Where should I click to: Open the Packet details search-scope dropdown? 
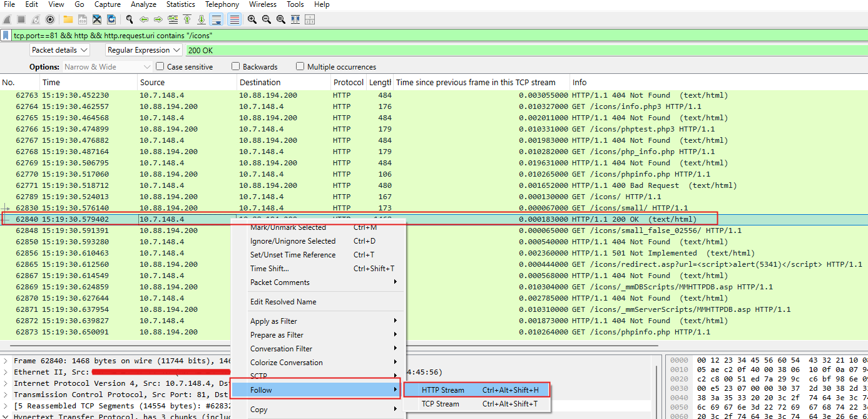click(59, 50)
